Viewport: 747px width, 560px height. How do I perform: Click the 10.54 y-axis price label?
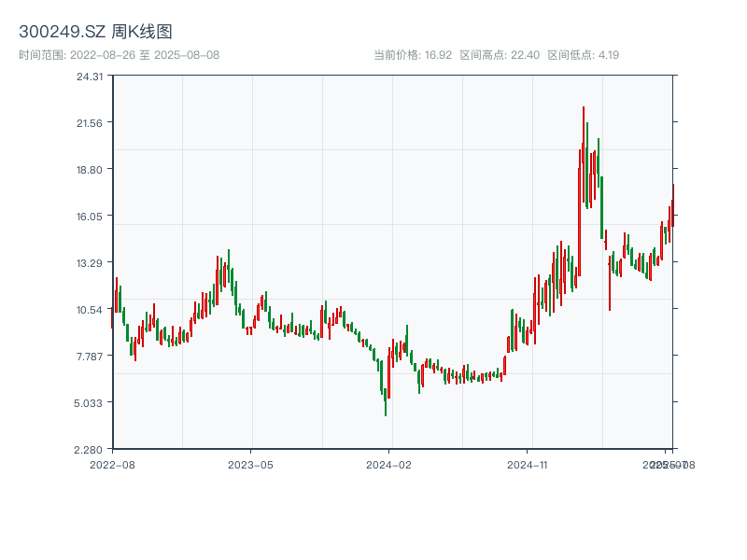[90, 310]
